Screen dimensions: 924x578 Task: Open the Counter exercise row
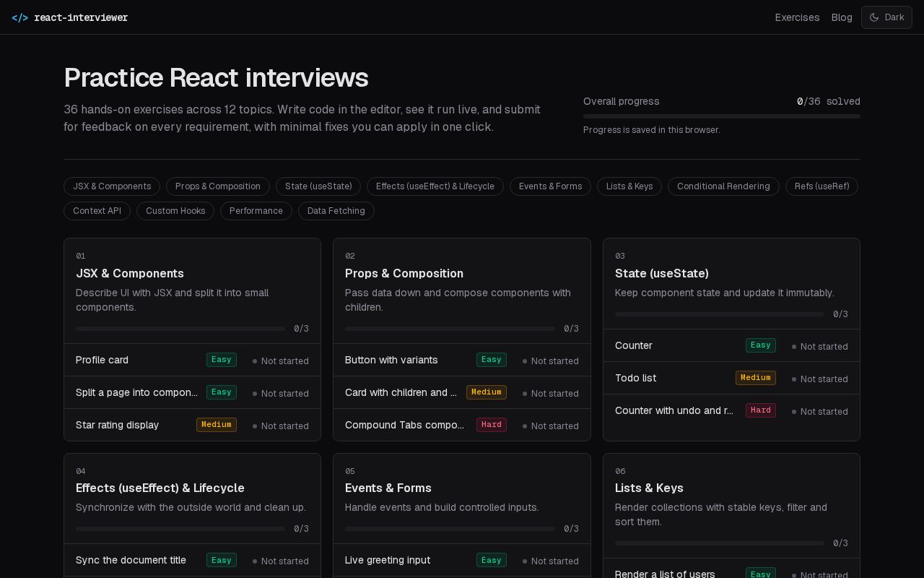coord(731,345)
